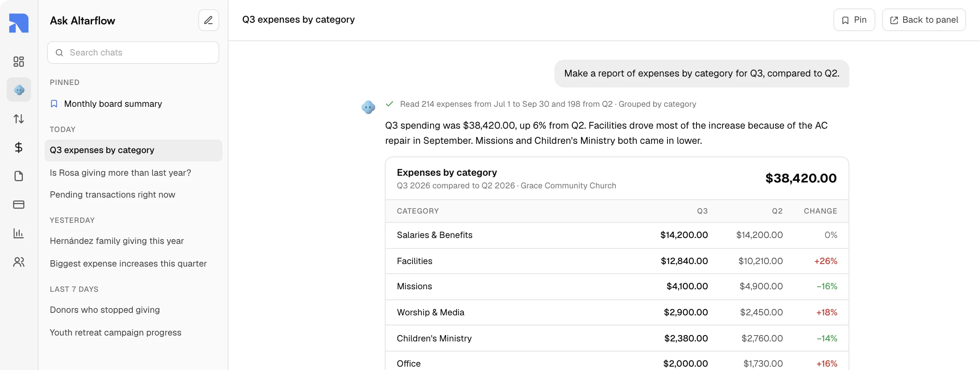Open the document page icon in sidebar

click(19, 176)
